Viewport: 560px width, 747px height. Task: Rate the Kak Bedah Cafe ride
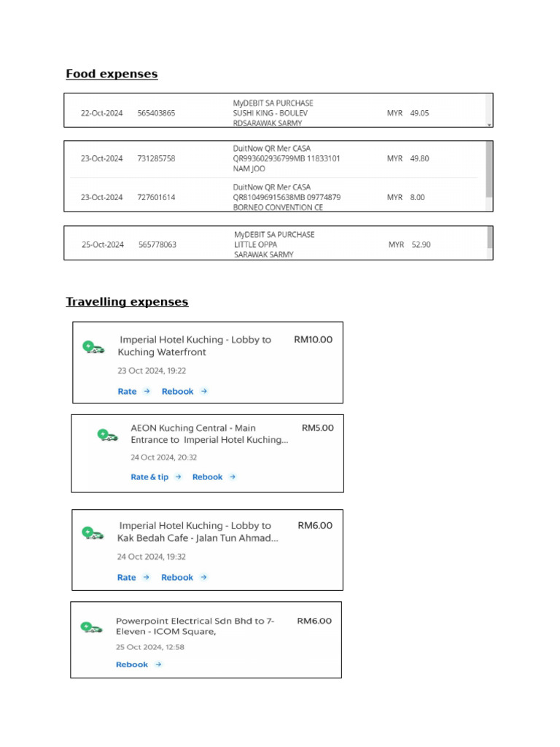[127, 578]
